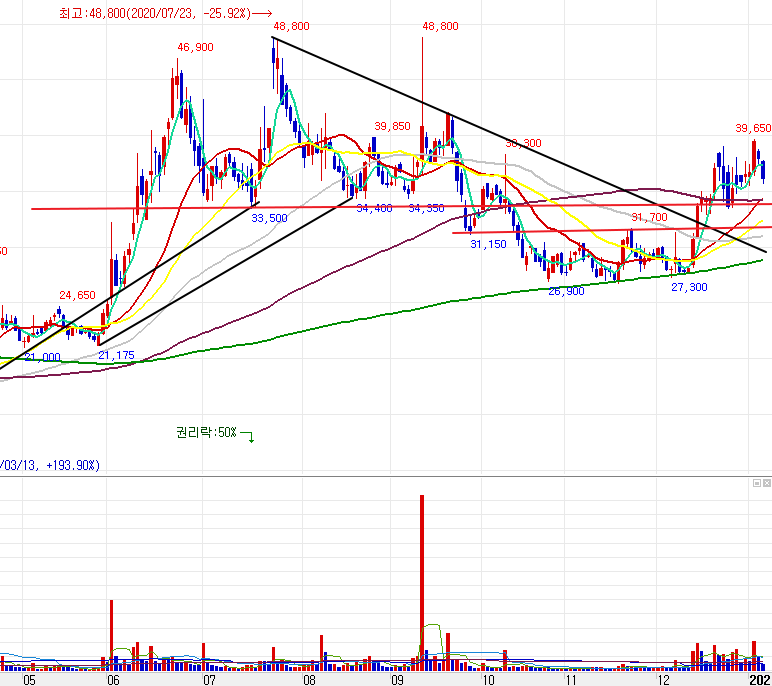The width and height of the screenshot is (772, 686).
Task: Click the 21,175 blue low label
Action: (x=117, y=355)
